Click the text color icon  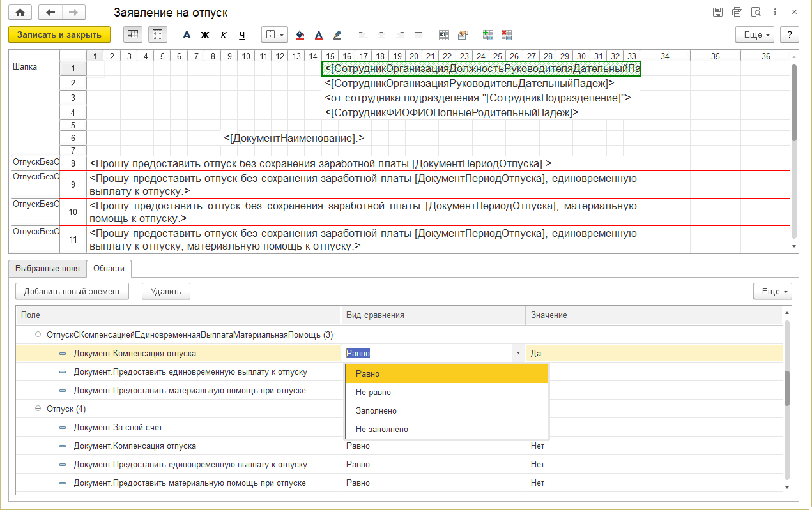pos(319,34)
